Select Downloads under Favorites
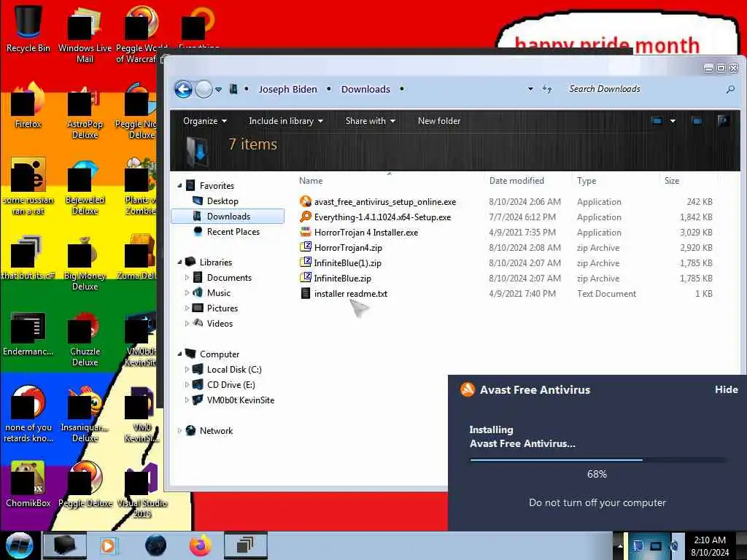The width and height of the screenshot is (747, 560). pyautogui.click(x=228, y=216)
